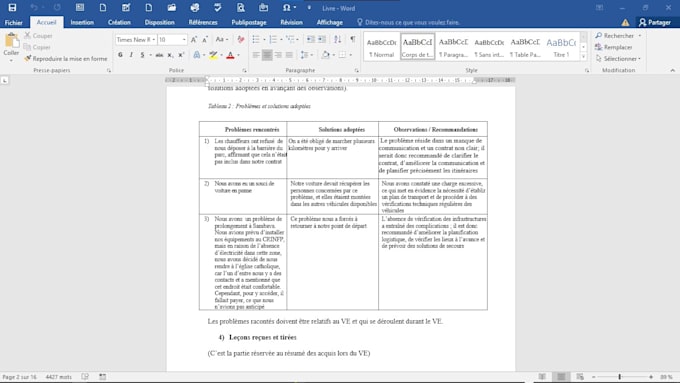Increase font size with the enlarge A icon
Image resolution: width=680 pixels, height=383 pixels.
(x=194, y=39)
